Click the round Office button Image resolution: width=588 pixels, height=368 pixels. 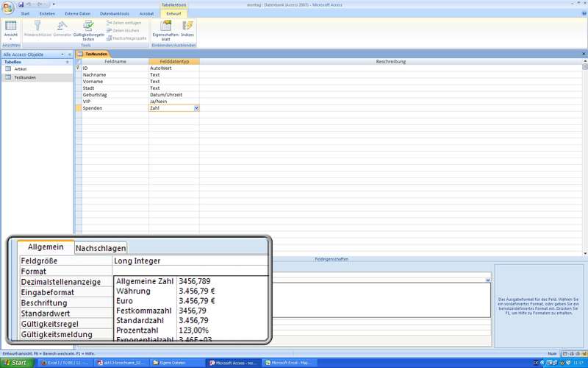[7, 7]
